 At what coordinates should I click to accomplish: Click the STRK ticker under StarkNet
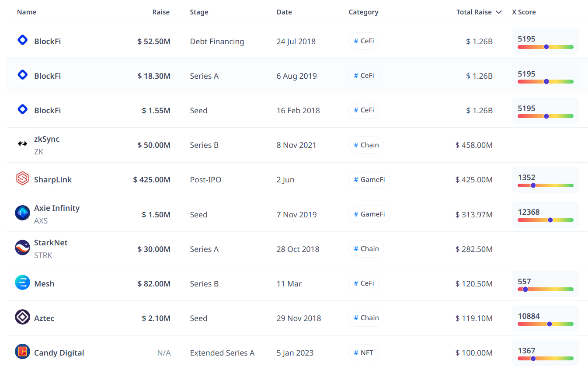[x=43, y=255]
